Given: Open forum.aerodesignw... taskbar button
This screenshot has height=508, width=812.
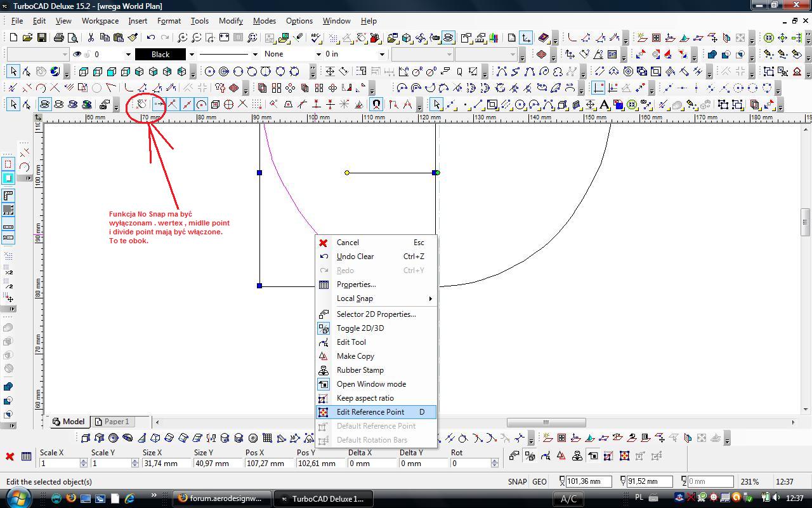Looking at the screenshot, I should [x=222, y=498].
